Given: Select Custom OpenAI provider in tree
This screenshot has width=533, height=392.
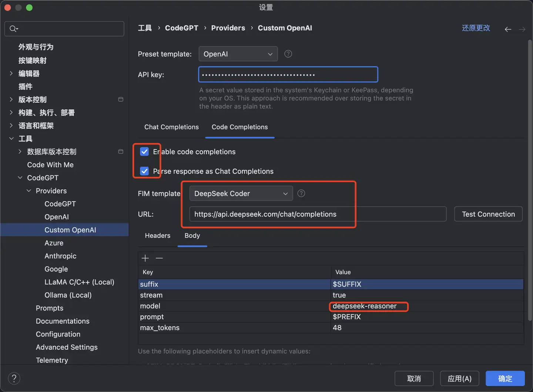Looking at the screenshot, I should tap(70, 230).
